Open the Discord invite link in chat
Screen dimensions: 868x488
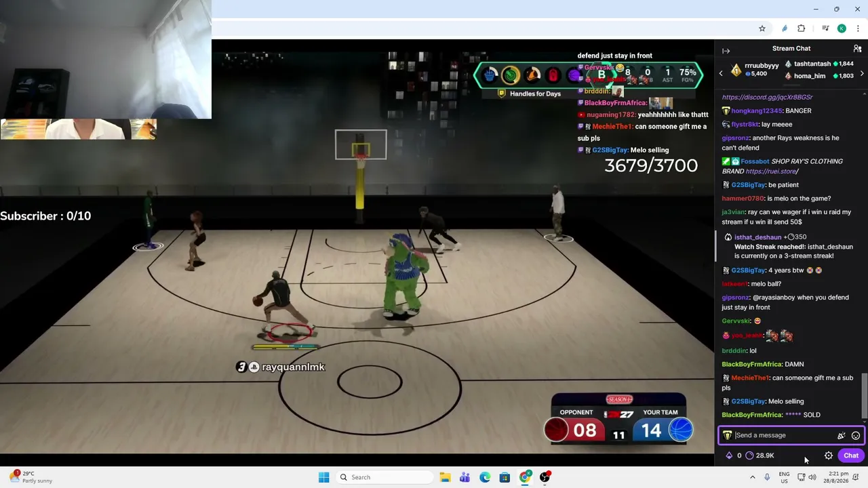[x=767, y=98]
